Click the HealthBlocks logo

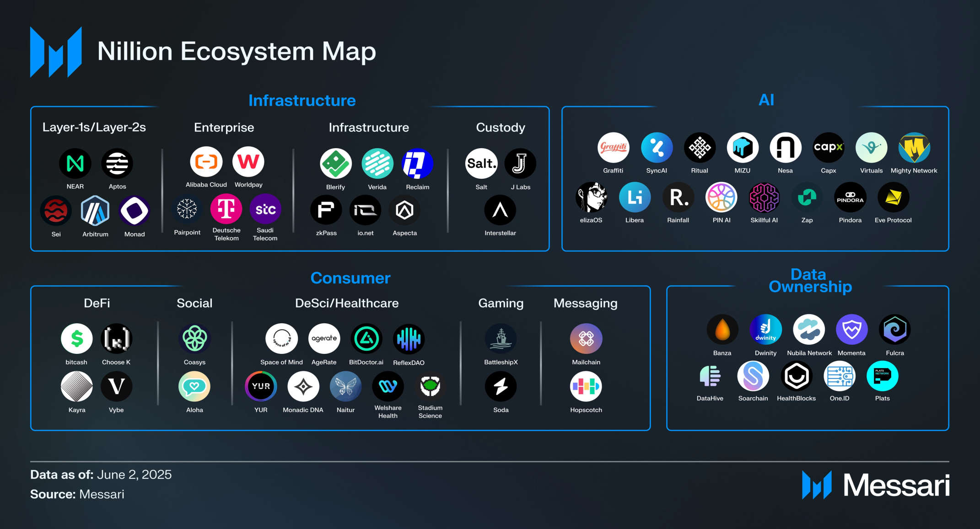(x=797, y=376)
